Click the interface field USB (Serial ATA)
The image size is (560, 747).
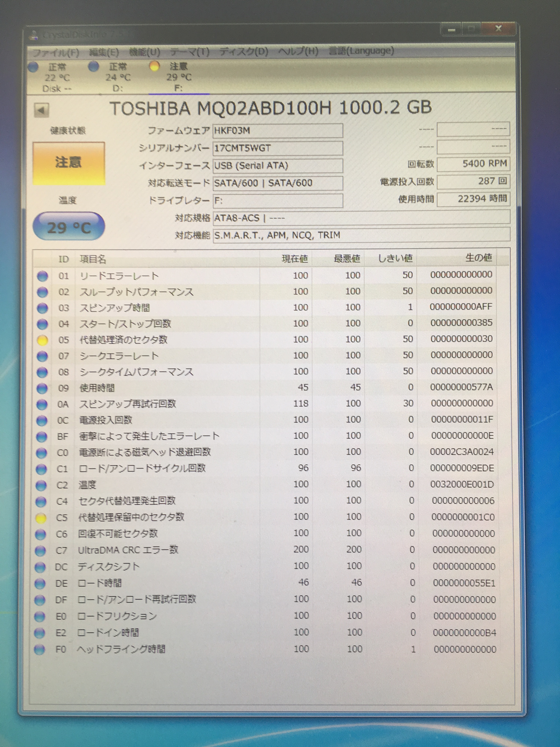[278, 165]
